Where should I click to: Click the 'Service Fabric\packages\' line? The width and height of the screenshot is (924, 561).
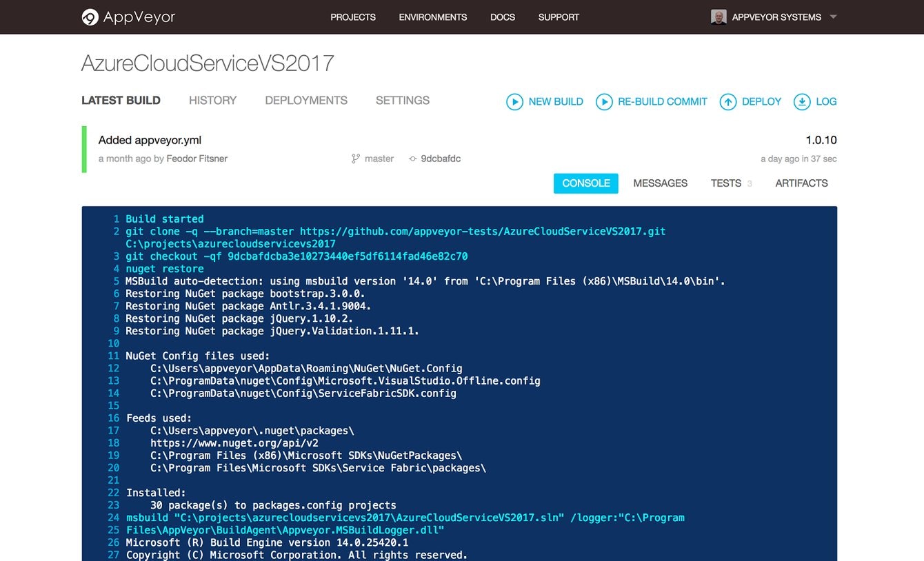[x=319, y=467]
